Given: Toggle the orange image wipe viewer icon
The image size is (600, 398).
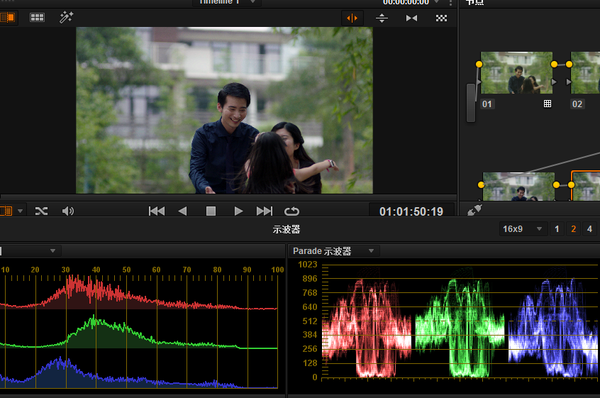Looking at the screenshot, I should coord(7,18).
